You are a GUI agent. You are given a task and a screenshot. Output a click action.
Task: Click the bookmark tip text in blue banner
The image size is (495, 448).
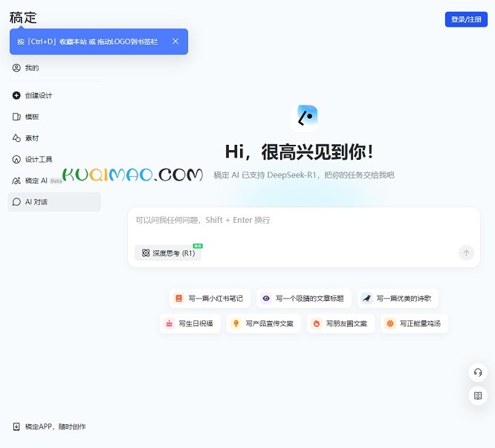click(x=88, y=42)
